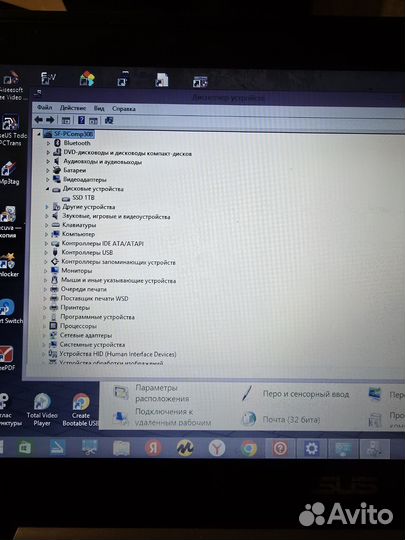Expand the Батареи node
Screen dimensions: 405x540
pos(48,170)
